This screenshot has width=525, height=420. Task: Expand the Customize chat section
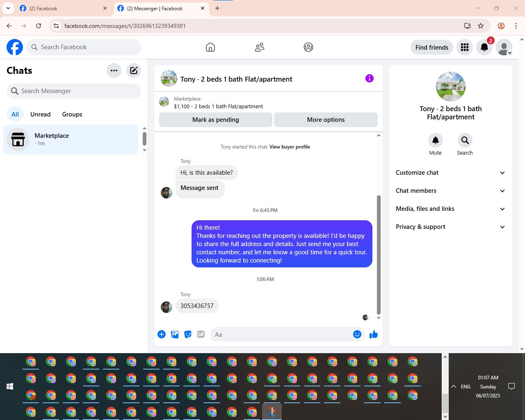(x=450, y=173)
